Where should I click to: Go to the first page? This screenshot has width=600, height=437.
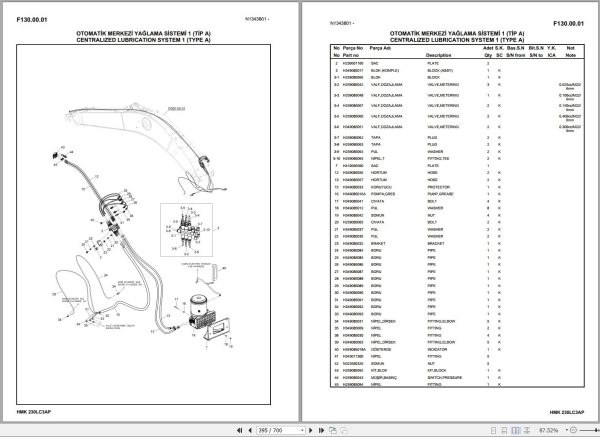point(240,430)
